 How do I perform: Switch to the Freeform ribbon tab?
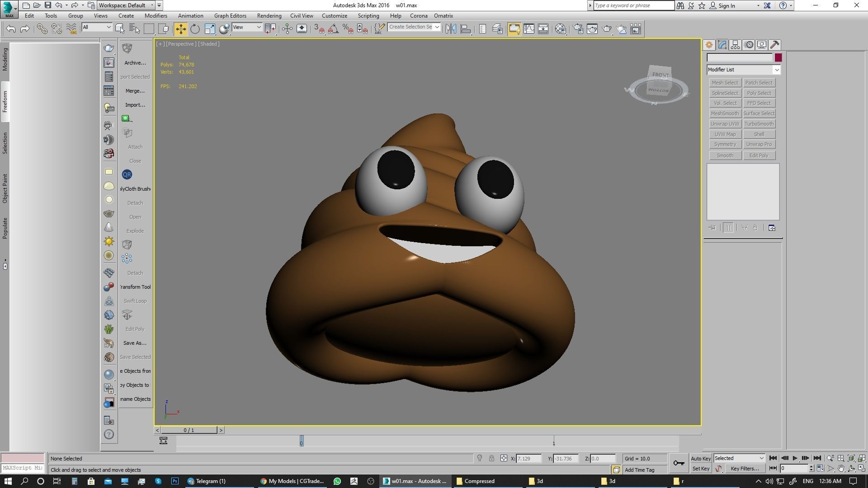point(5,102)
